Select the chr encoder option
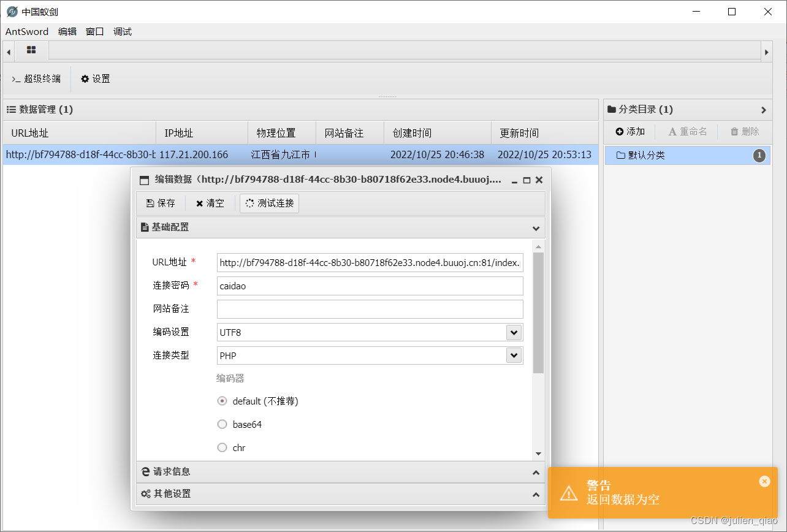This screenshot has height=532, width=787. pos(222,447)
